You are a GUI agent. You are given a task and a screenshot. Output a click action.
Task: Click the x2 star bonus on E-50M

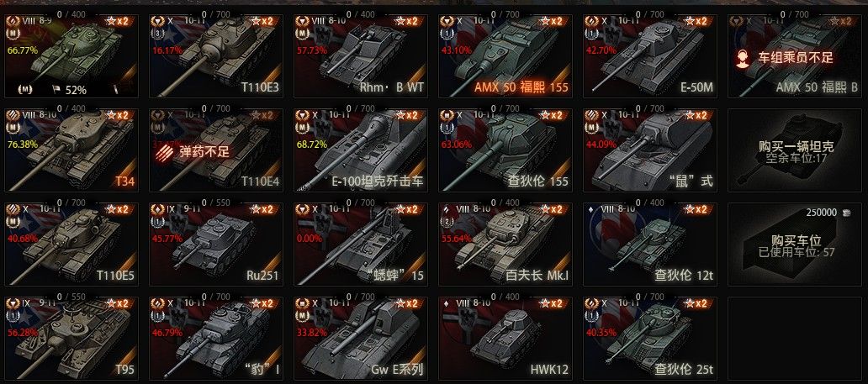coord(696,21)
